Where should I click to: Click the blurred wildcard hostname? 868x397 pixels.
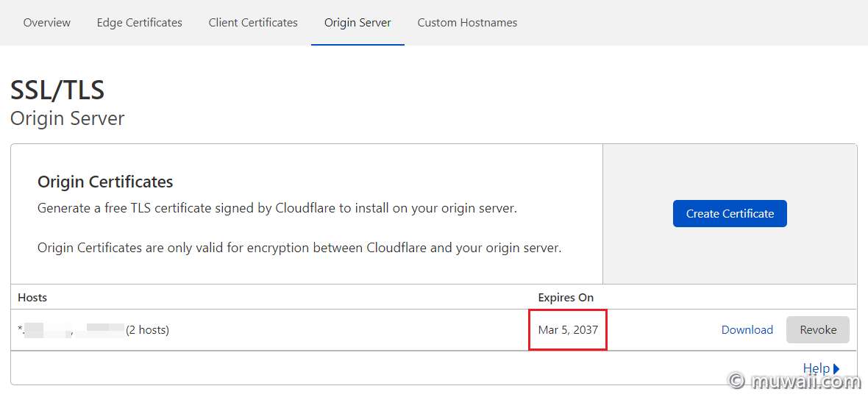[44, 330]
